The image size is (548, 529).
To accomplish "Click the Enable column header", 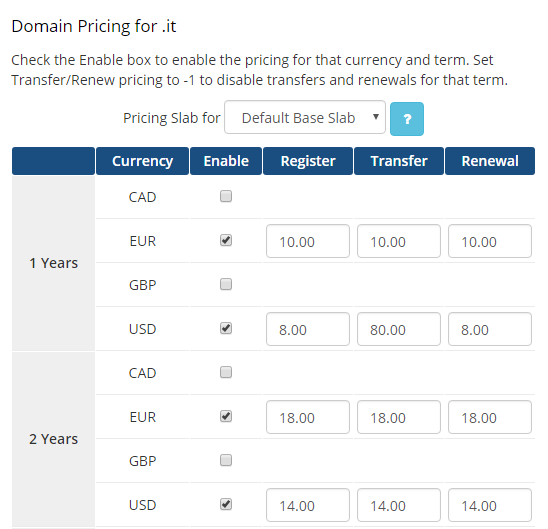I will click(226, 161).
